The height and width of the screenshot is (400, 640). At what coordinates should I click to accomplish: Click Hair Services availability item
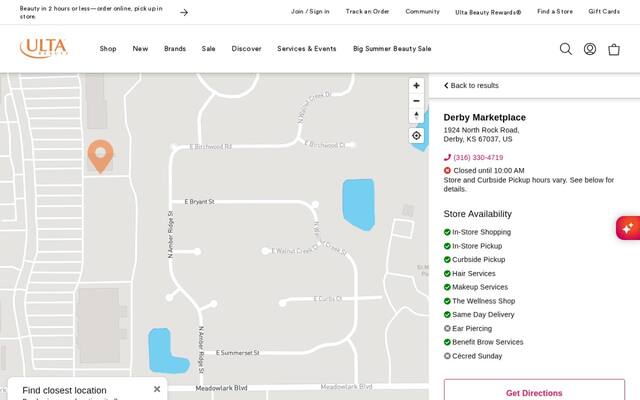click(x=469, y=273)
